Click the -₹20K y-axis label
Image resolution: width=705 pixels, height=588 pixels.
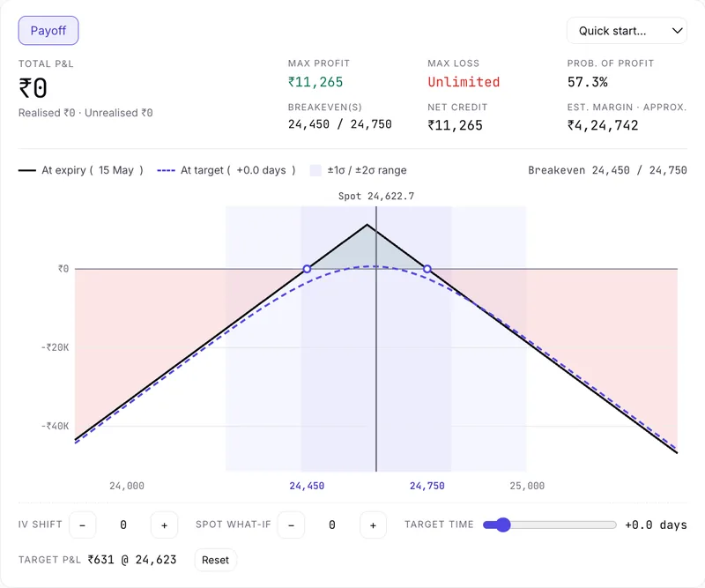pos(55,347)
